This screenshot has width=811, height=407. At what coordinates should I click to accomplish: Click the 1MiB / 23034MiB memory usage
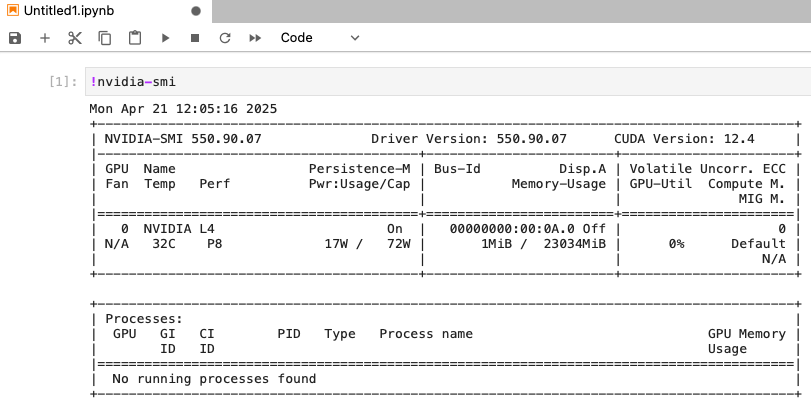click(543, 244)
